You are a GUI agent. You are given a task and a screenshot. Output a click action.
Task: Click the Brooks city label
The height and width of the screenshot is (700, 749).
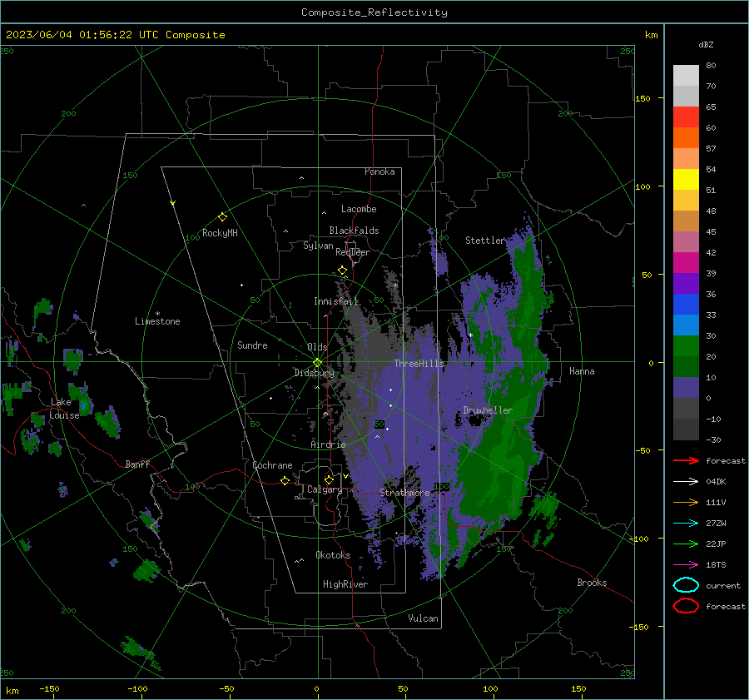[x=592, y=583]
